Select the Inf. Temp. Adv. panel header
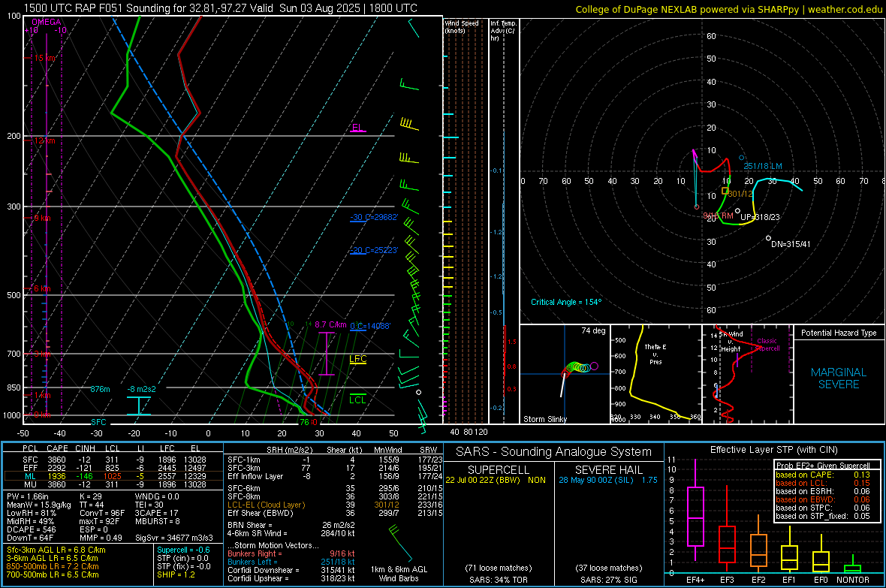Image resolution: width=886 pixels, height=588 pixels. coord(503,31)
